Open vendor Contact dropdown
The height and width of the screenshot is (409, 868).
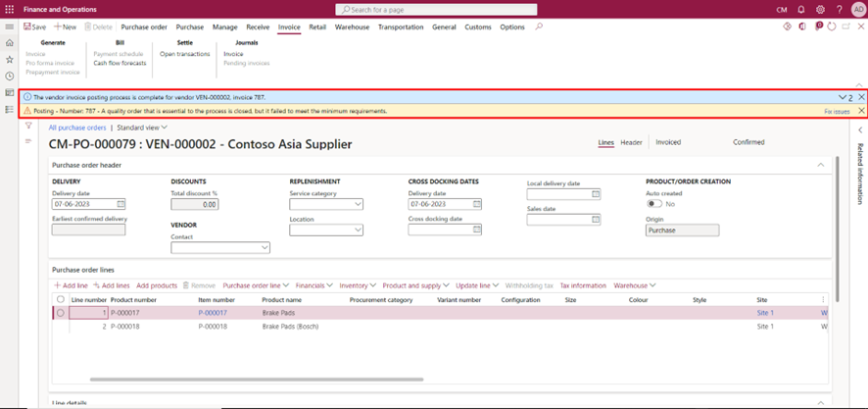coord(265,247)
